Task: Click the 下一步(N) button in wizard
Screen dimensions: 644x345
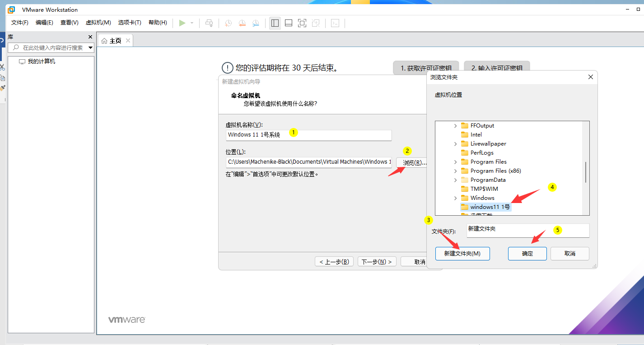Action: [x=377, y=262]
